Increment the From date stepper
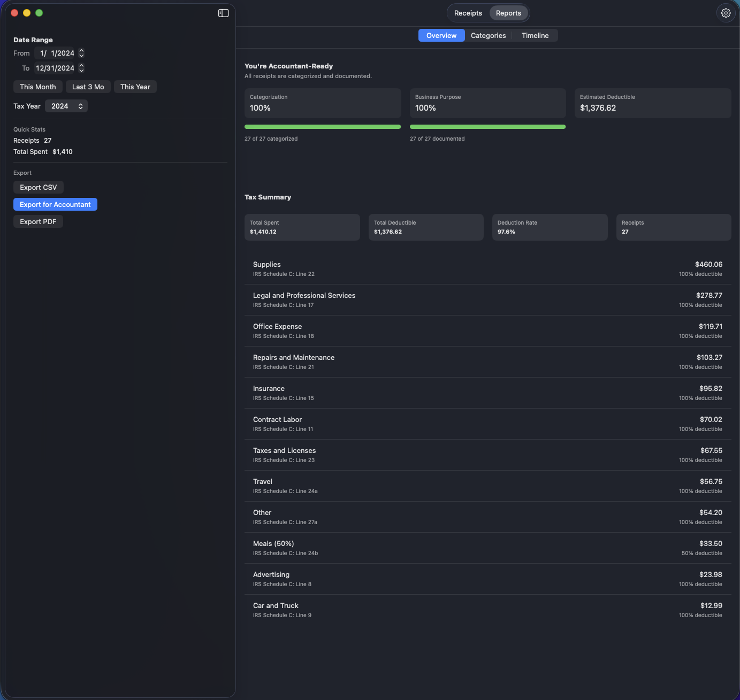The height and width of the screenshot is (700, 740). (81, 51)
